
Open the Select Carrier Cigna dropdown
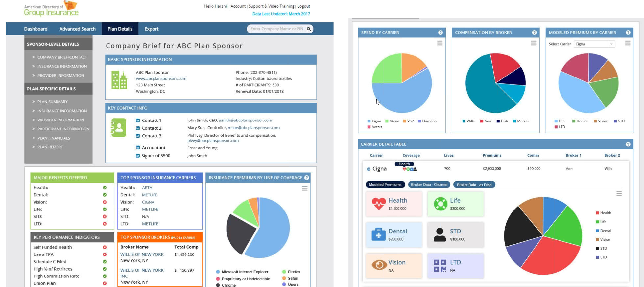[594, 44]
